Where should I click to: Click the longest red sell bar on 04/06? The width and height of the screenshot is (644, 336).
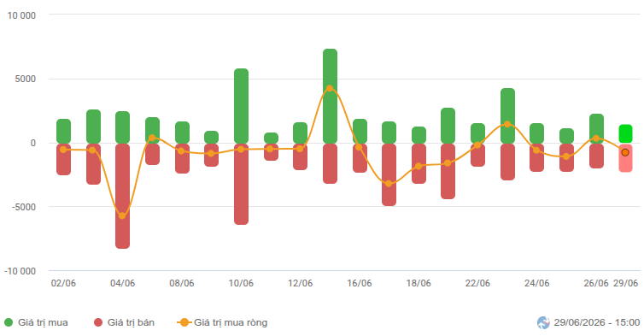click(x=122, y=196)
